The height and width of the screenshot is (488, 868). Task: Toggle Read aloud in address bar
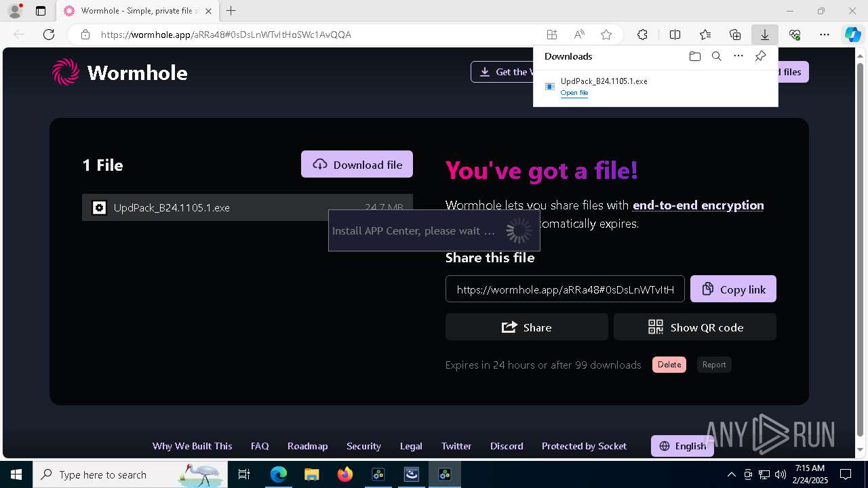[x=579, y=35]
